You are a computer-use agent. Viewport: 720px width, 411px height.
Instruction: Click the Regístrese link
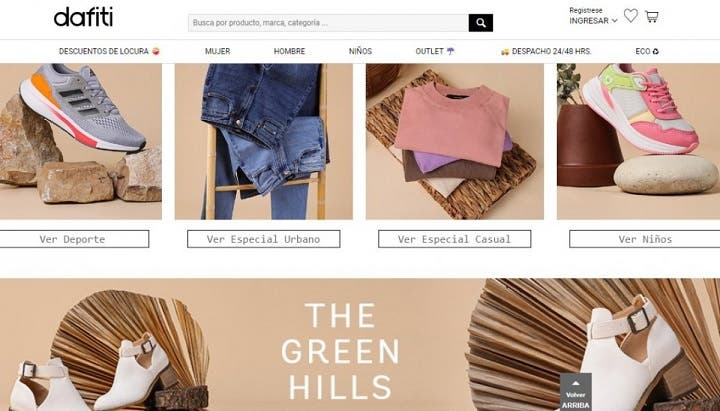(x=586, y=10)
